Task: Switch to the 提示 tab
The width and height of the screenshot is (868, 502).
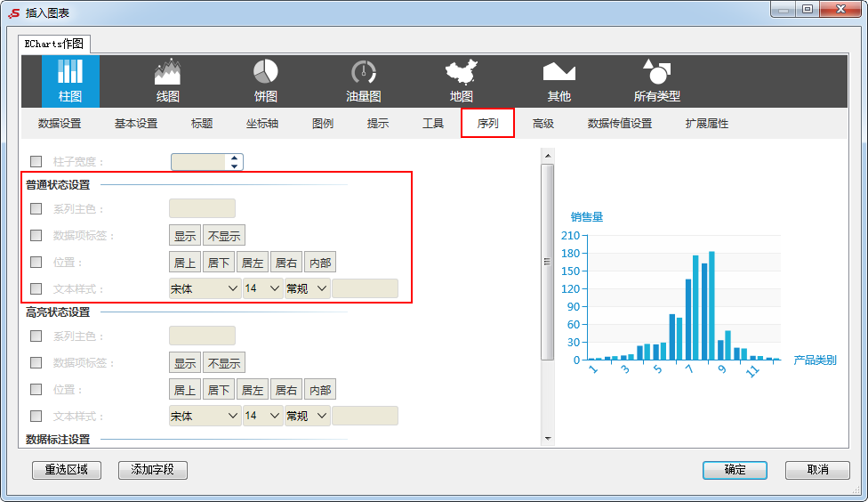Action: coord(378,123)
